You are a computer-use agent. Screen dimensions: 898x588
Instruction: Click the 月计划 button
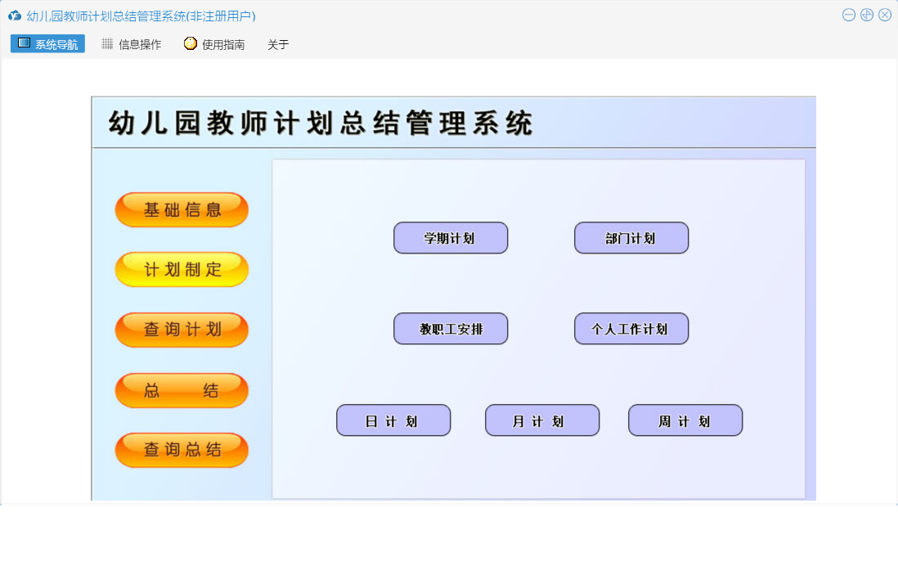coord(542,420)
